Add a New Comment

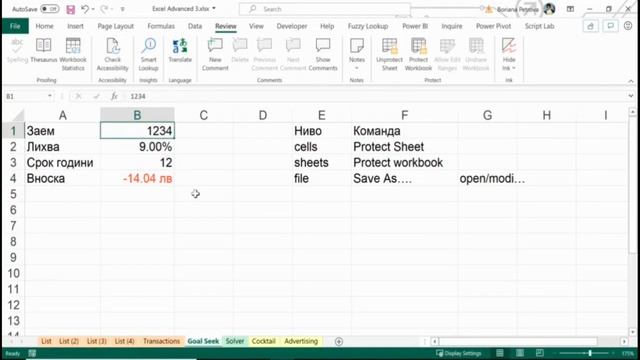pyautogui.click(x=215, y=54)
